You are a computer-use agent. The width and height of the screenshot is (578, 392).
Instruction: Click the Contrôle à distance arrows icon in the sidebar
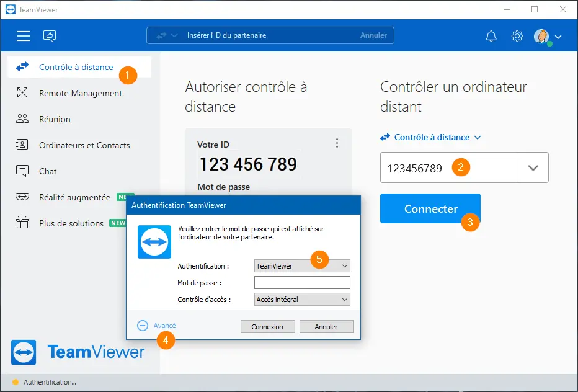point(22,66)
